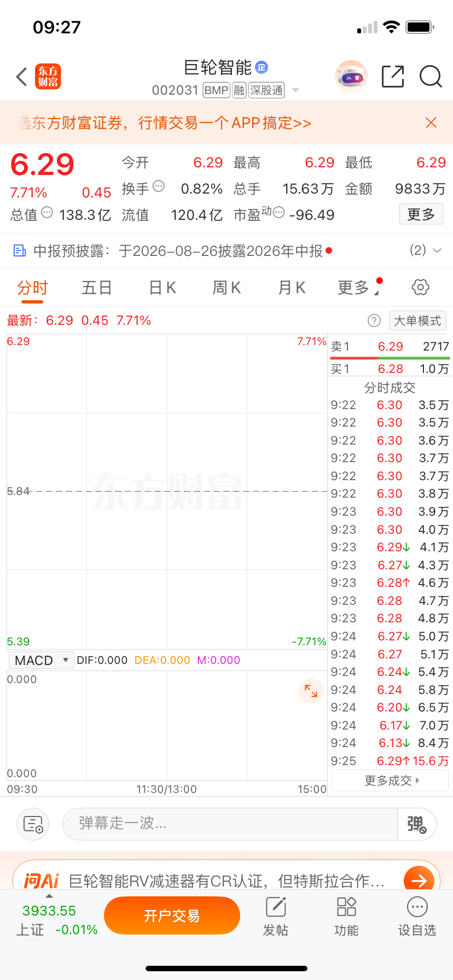Tap the 发帖 post icon

[x=276, y=917]
